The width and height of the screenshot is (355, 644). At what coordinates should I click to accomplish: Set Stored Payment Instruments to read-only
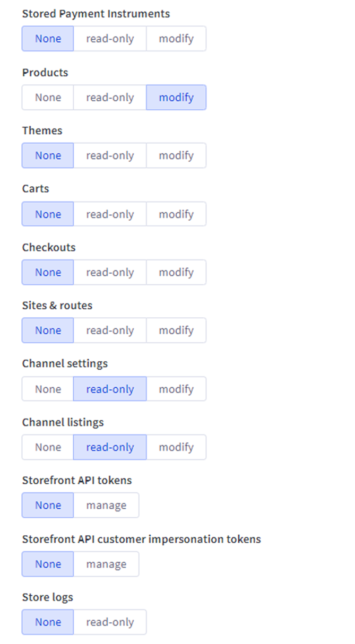[x=110, y=39]
